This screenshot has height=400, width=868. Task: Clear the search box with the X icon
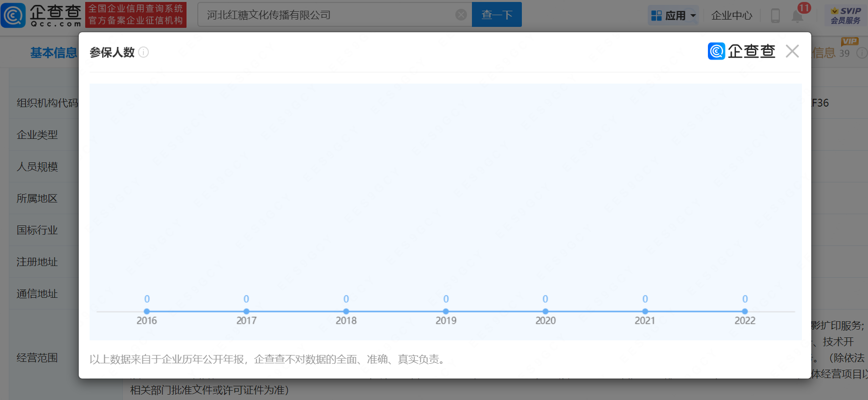[x=461, y=15]
